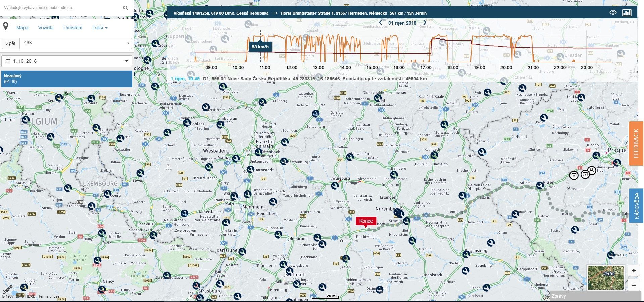Click the calendar icon in date selector

tap(8, 61)
